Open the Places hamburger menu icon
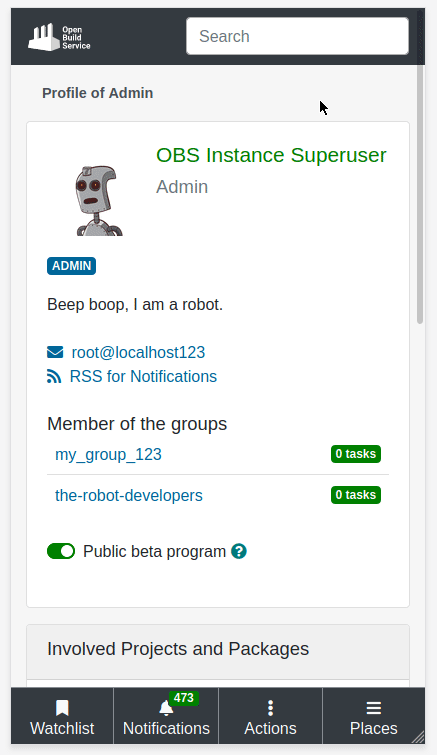The image size is (437, 755). pos(373,708)
